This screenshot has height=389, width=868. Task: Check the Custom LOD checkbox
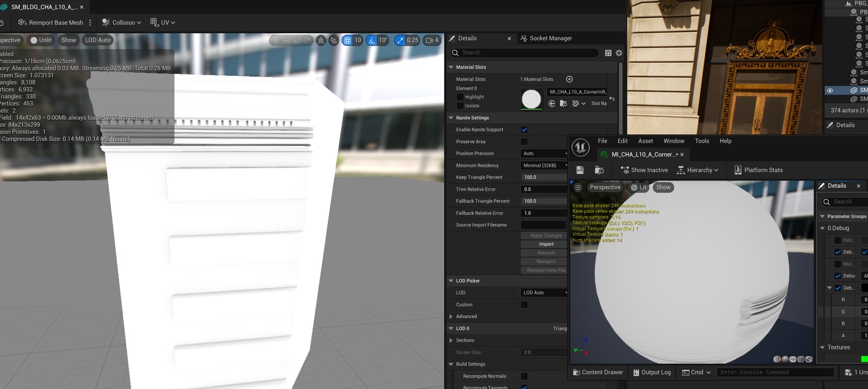pyautogui.click(x=524, y=305)
